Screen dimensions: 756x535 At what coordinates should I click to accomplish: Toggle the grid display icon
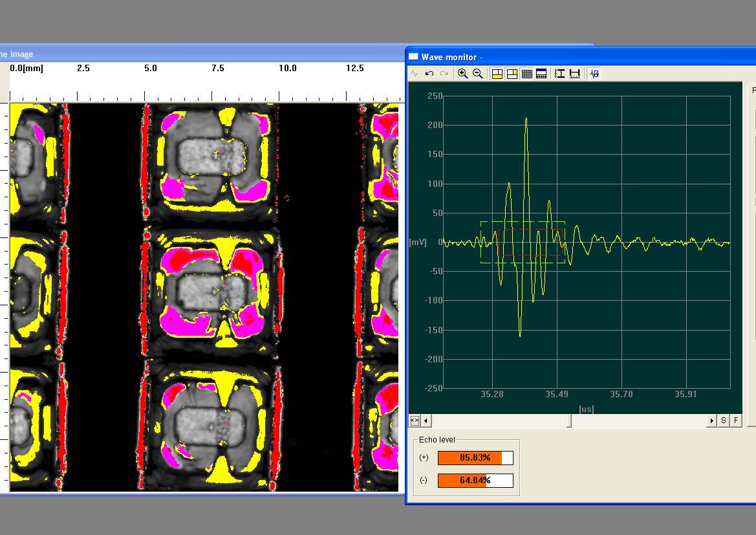[527, 74]
